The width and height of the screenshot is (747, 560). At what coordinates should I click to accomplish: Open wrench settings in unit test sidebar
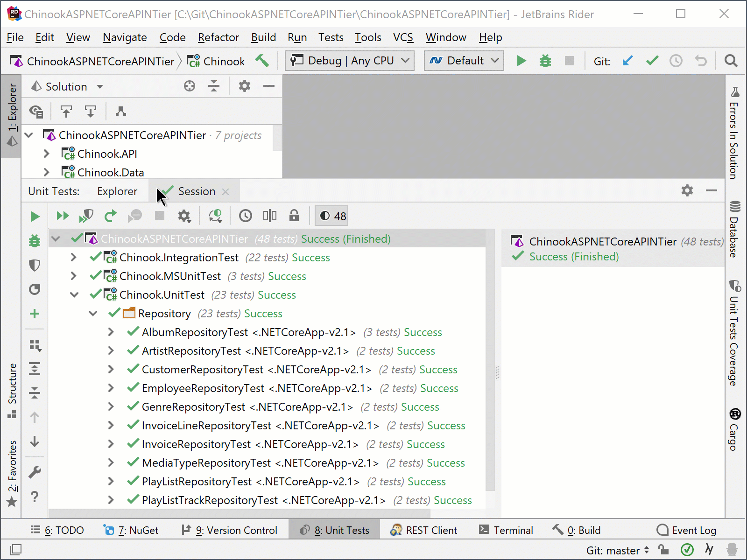click(x=35, y=472)
